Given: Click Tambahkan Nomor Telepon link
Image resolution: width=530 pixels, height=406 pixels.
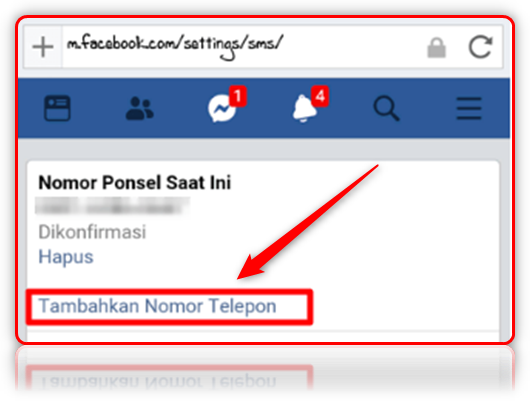Looking at the screenshot, I should click(x=158, y=306).
